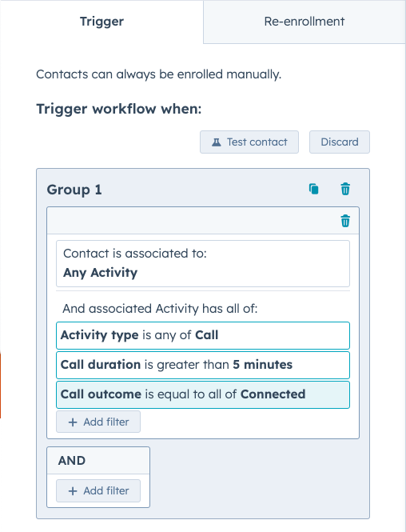Duplicate Group 1 with the clone icon
Image resolution: width=406 pixels, height=532 pixels.
(x=314, y=189)
